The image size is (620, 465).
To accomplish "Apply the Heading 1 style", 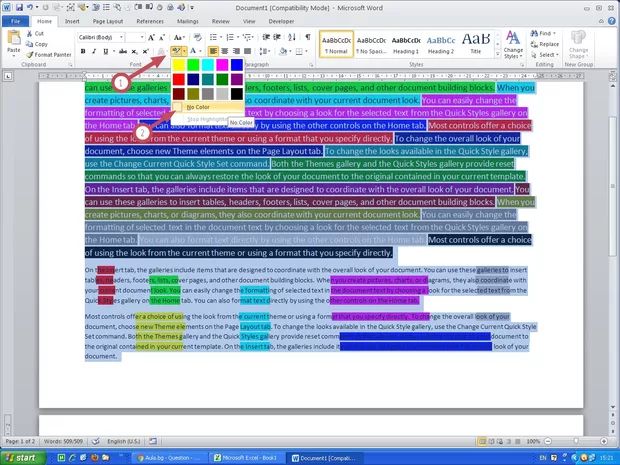I will [405, 44].
